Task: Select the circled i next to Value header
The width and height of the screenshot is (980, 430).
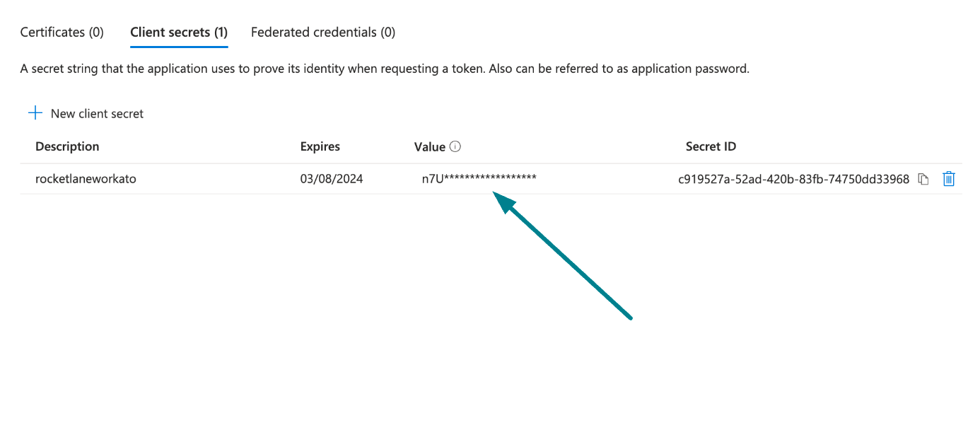Action: [456, 146]
